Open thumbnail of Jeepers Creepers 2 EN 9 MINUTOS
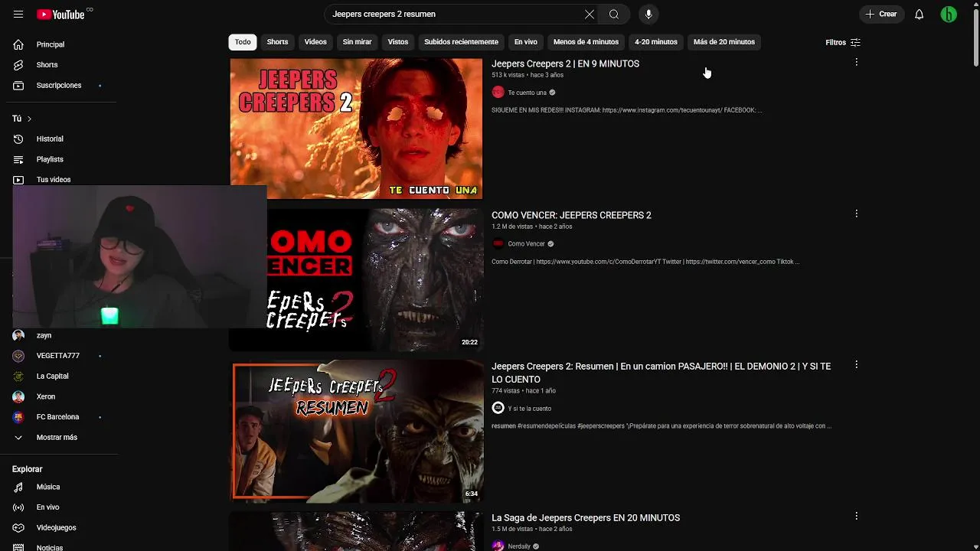Image resolution: width=980 pixels, height=551 pixels. [x=357, y=129]
